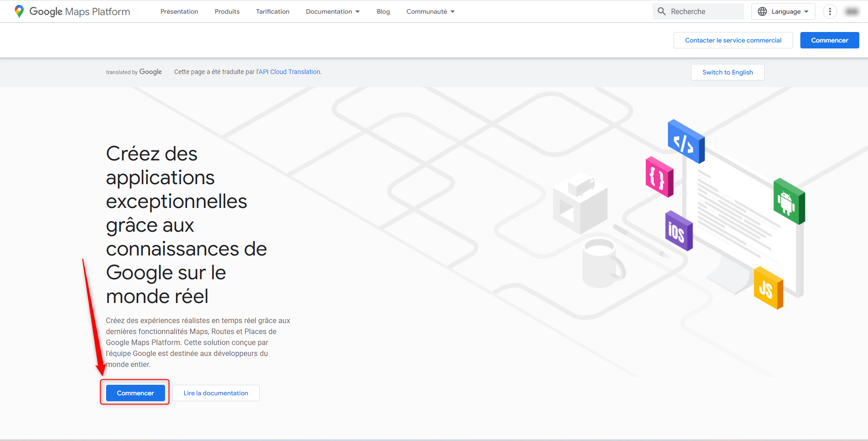This screenshot has width=868, height=441.
Task: Click the blue code brackets cube icon
Action: 686,141
